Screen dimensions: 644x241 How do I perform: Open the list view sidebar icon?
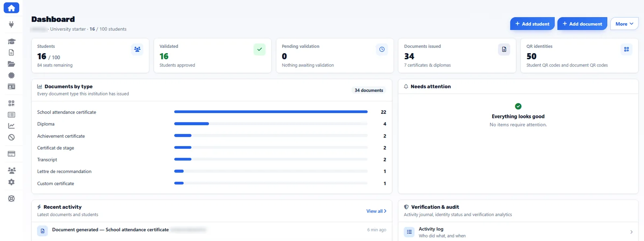11,115
